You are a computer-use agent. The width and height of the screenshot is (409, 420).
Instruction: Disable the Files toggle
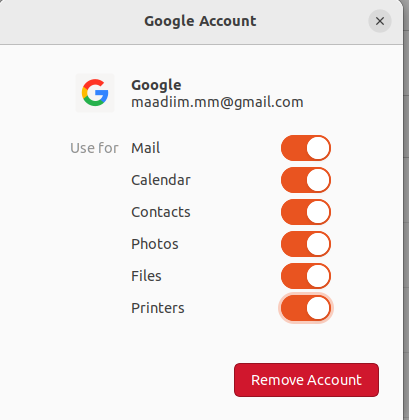click(306, 276)
